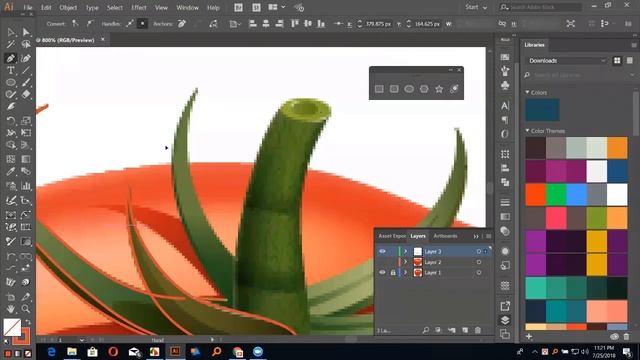
Task: Show more tabs in Layers panel group
Action: 476,236
